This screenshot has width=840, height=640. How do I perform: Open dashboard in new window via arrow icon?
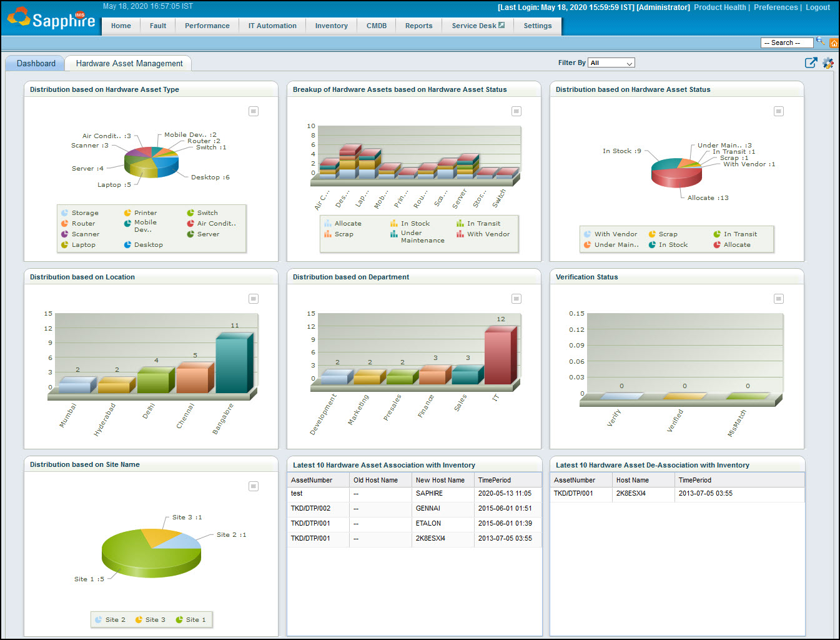click(811, 62)
